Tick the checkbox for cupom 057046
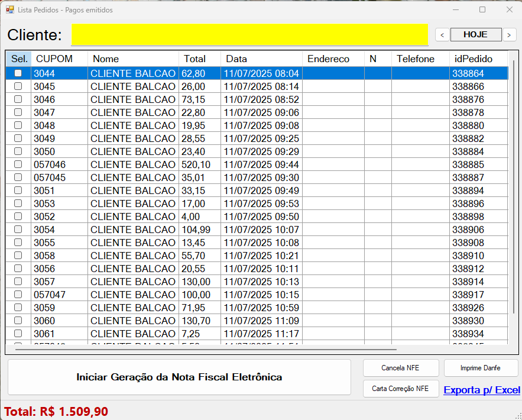Image resolution: width=522 pixels, height=420 pixels. tap(18, 164)
